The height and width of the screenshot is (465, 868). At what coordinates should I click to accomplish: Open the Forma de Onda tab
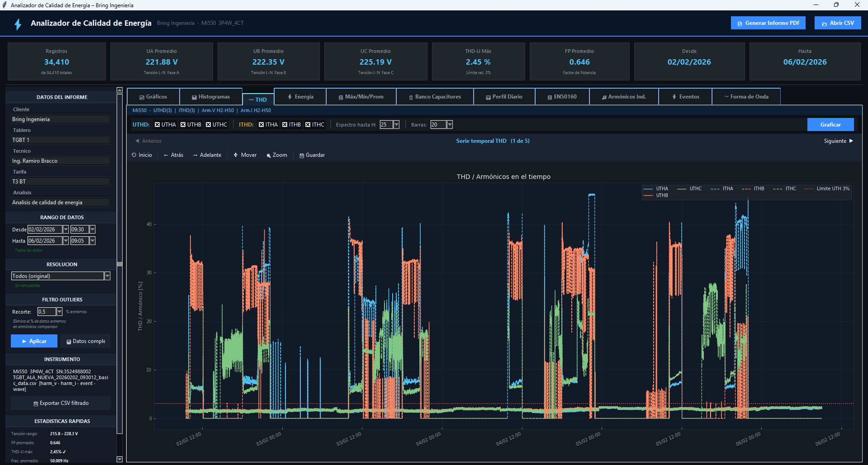(746, 97)
